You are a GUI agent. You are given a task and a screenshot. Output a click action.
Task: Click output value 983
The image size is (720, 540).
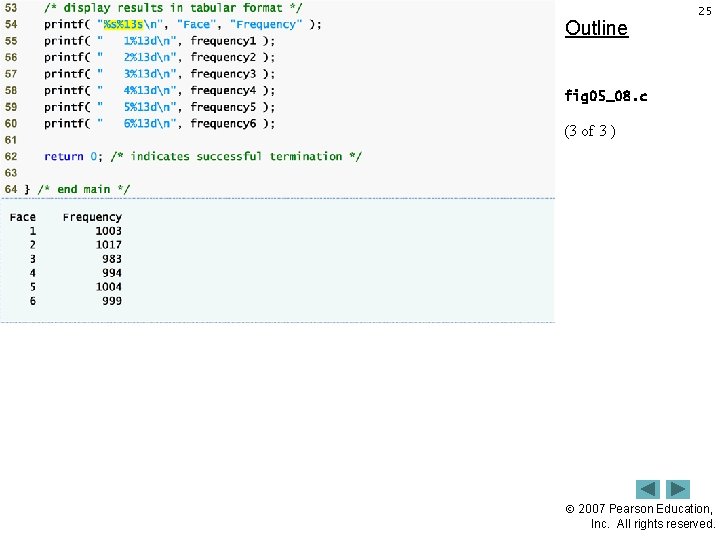[112, 259]
